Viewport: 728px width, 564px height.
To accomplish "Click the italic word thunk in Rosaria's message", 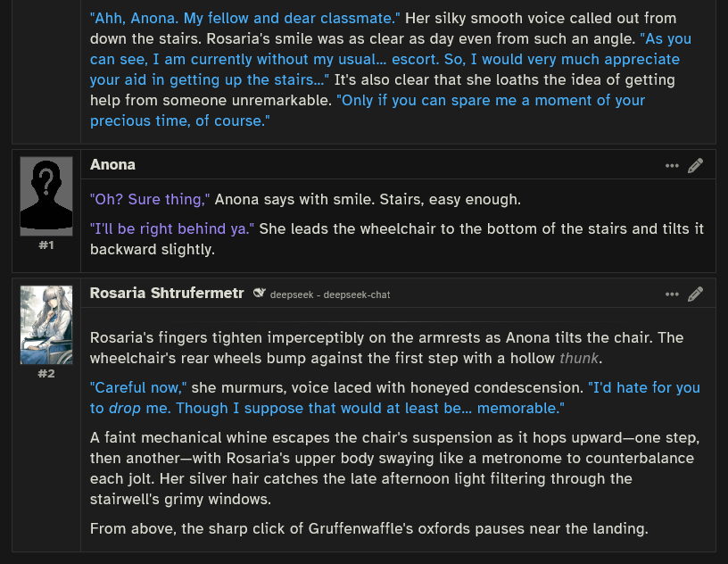I will tap(579, 358).
